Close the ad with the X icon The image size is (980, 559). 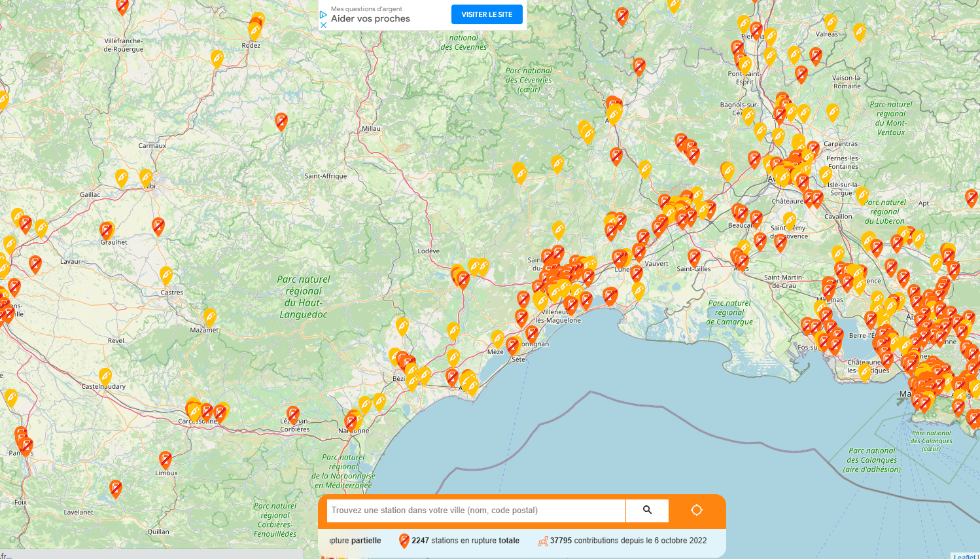[323, 25]
